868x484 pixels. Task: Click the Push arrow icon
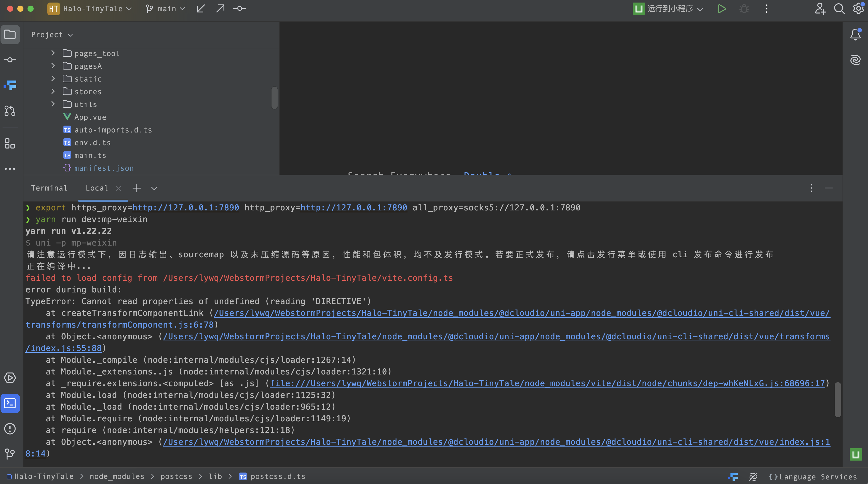220,8
